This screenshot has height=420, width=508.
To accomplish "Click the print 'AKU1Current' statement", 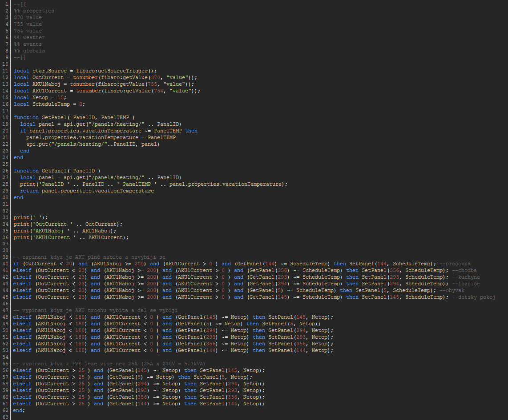I will 71,237.
